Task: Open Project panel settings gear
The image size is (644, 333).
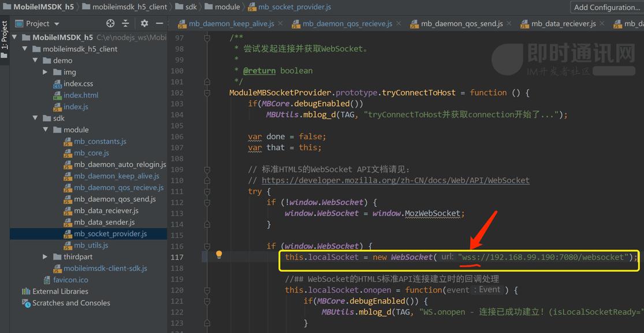Action: (x=144, y=24)
